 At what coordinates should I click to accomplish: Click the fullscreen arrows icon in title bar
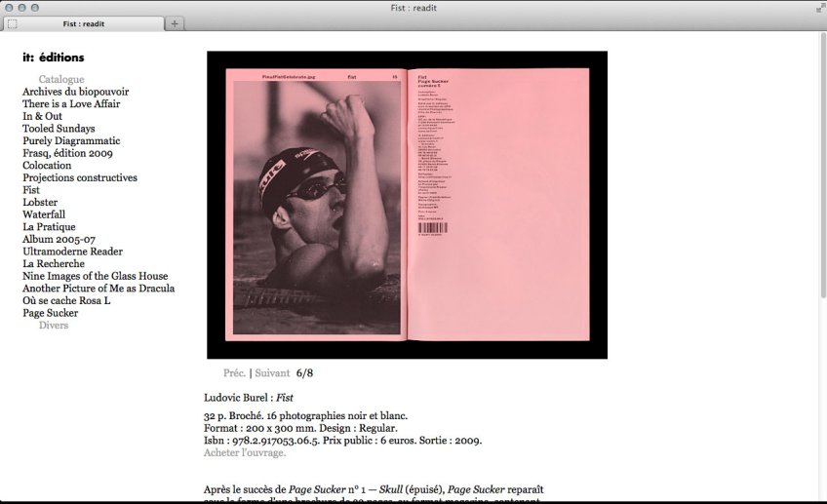pyautogui.click(x=820, y=8)
